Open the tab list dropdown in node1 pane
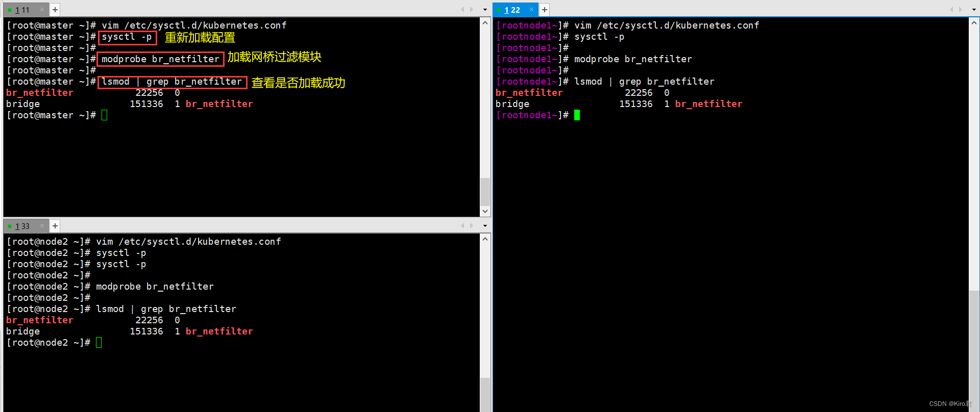This screenshot has width=980, height=412. coord(974,10)
